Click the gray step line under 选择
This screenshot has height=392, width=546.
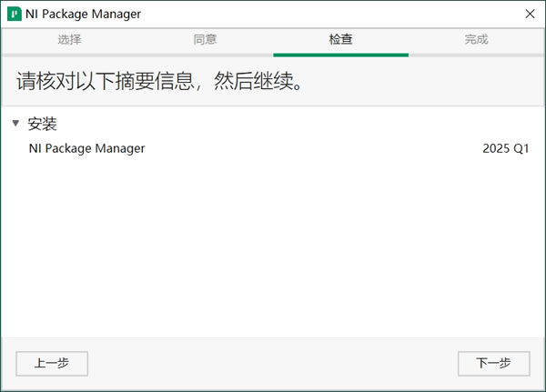coord(69,55)
